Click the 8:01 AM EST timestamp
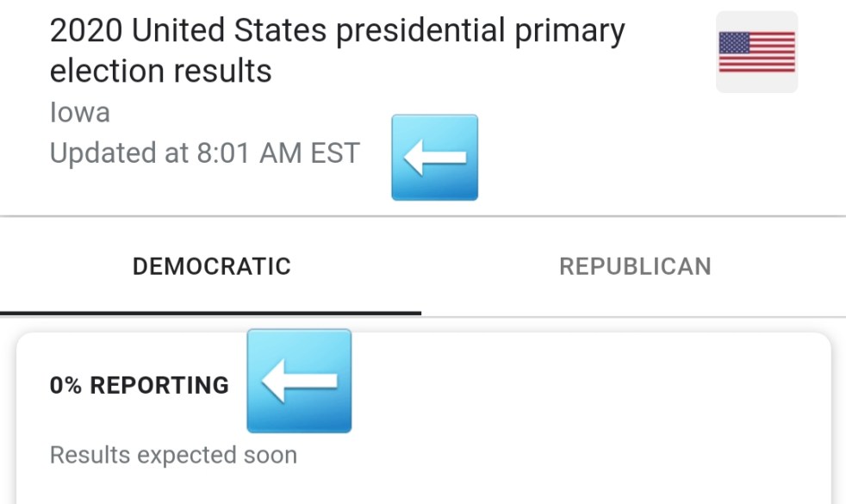The width and height of the screenshot is (846, 504). (277, 153)
